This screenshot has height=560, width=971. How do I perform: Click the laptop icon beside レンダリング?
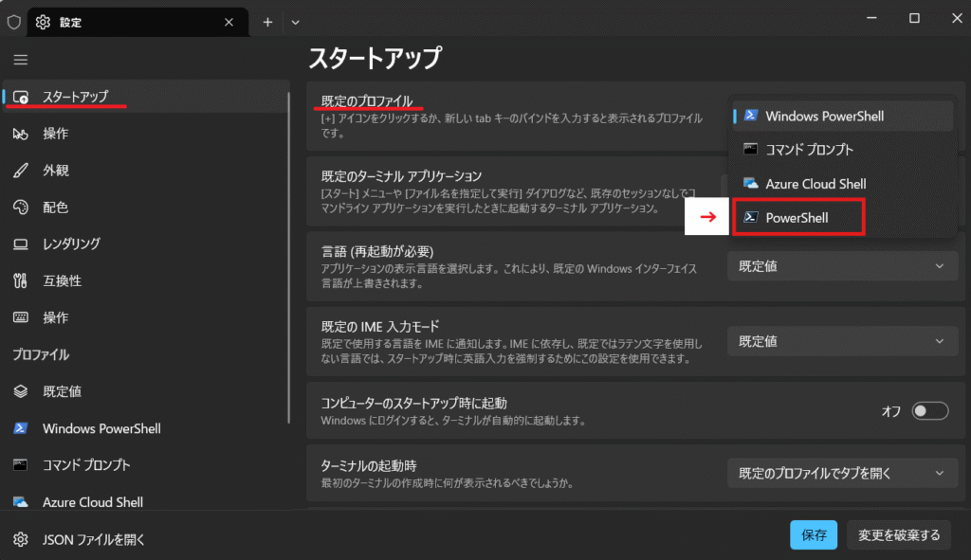21,244
